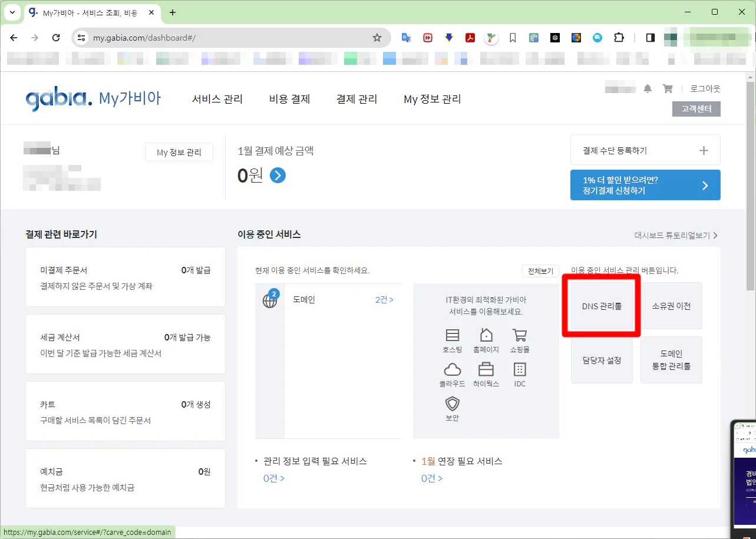Open the 담당자 설정 button

pyautogui.click(x=602, y=360)
